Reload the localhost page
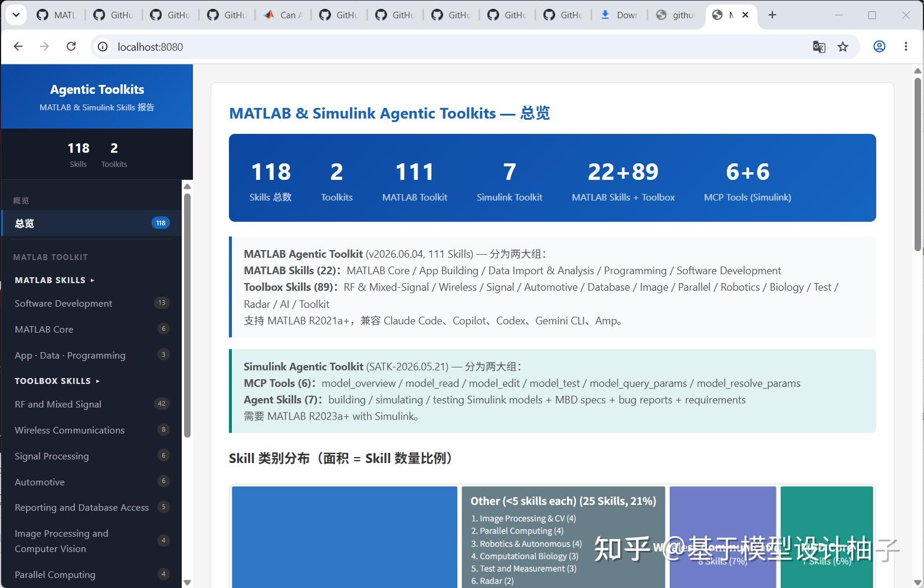924x588 pixels. tap(71, 47)
